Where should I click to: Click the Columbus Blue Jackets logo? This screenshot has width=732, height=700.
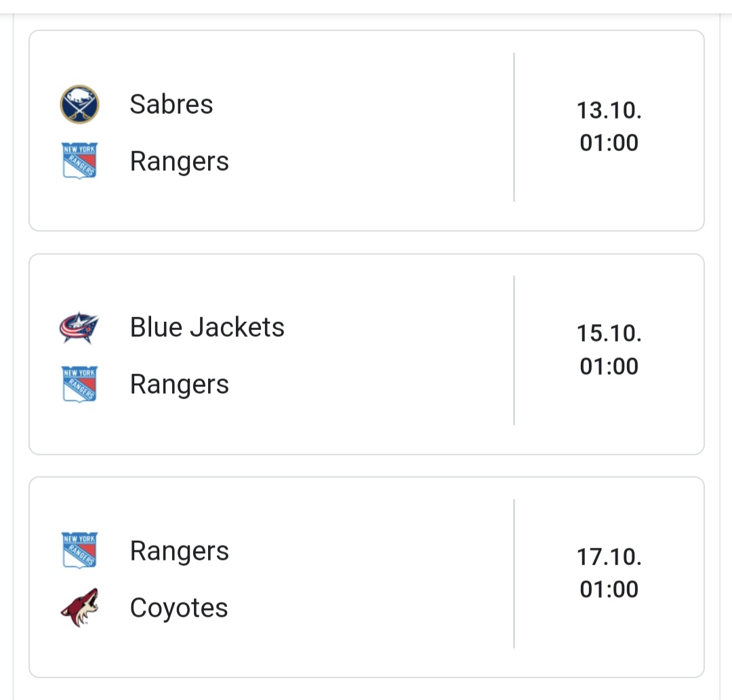click(79, 327)
